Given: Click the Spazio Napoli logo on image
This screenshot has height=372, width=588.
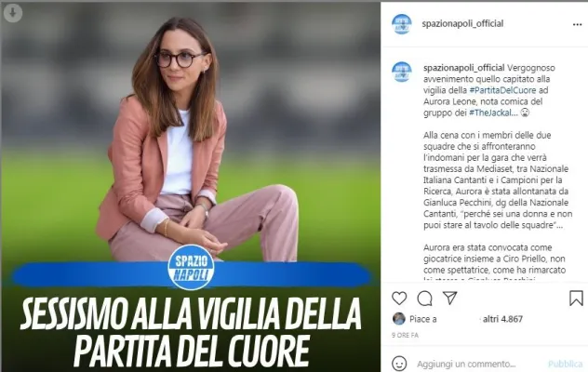Looking at the screenshot, I should pos(192,268).
